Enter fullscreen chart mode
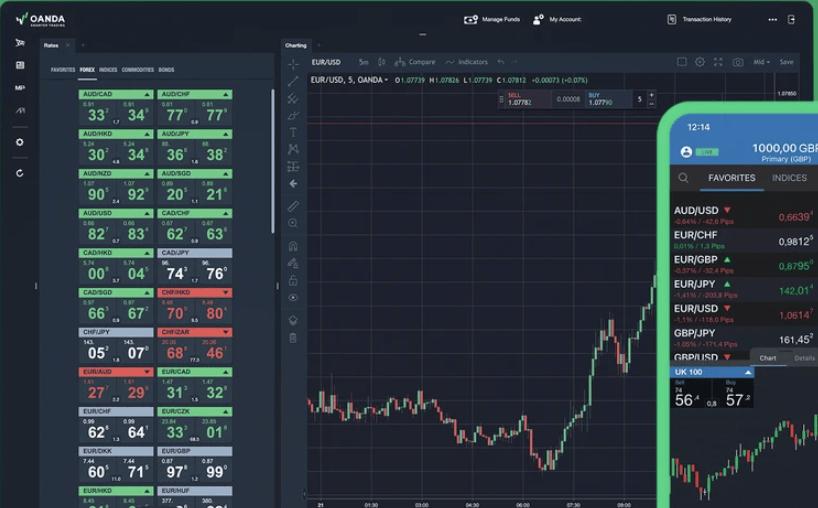The height and width of the screenshot is (508, 818). click(718, 62)
